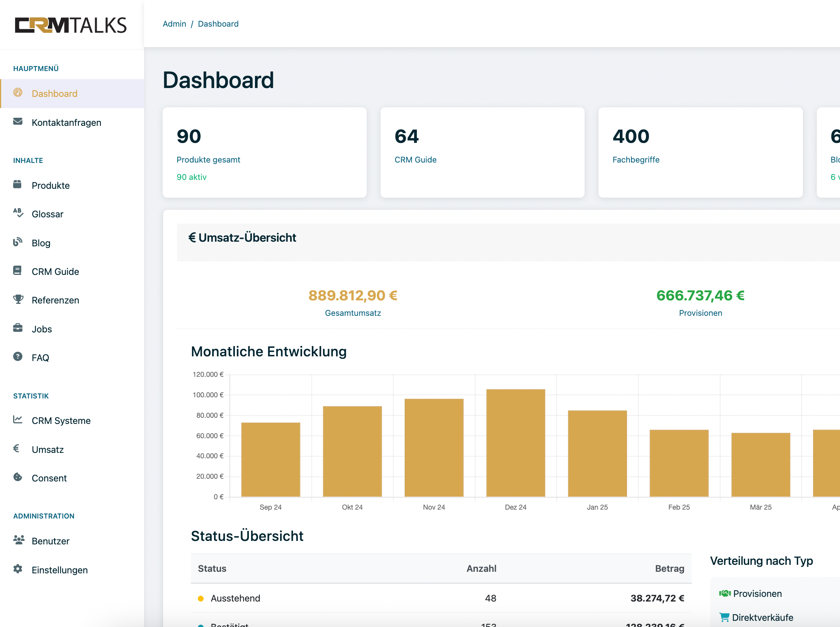840x627 pixels.
Task: Open the Jobs menu entry
Action: 72,329
